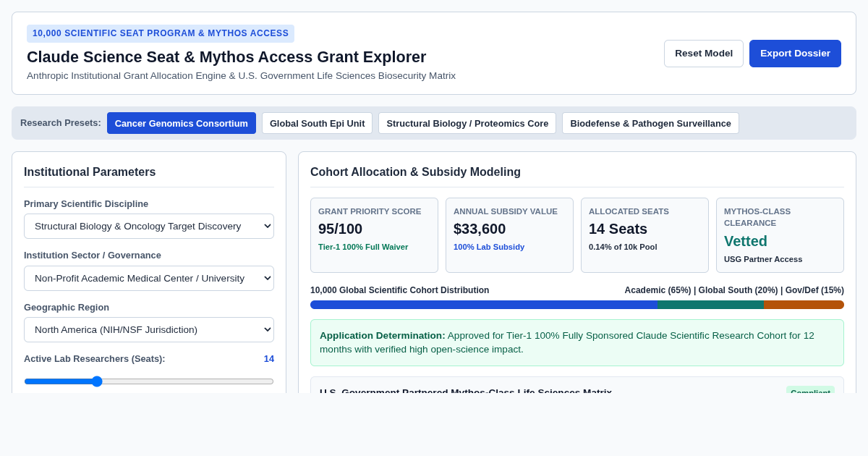
Task: Select the Annual Subsidy Value card
Action: (509, 235)
